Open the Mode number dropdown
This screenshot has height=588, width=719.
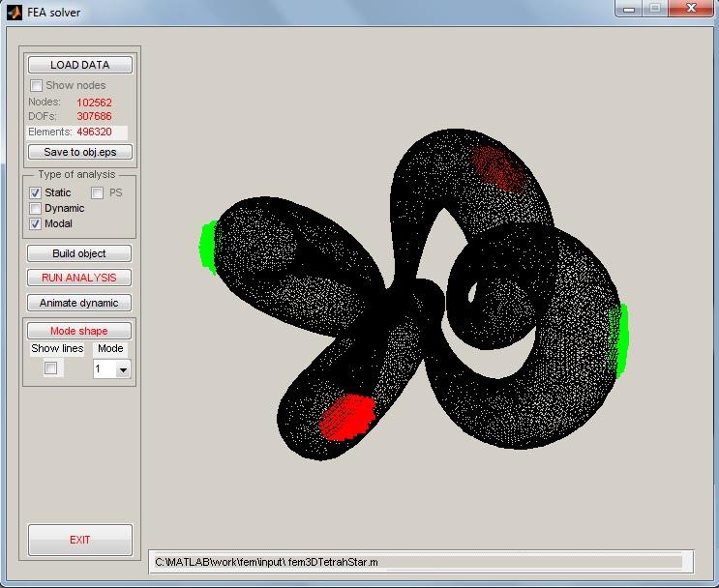[x=122, y=369]
